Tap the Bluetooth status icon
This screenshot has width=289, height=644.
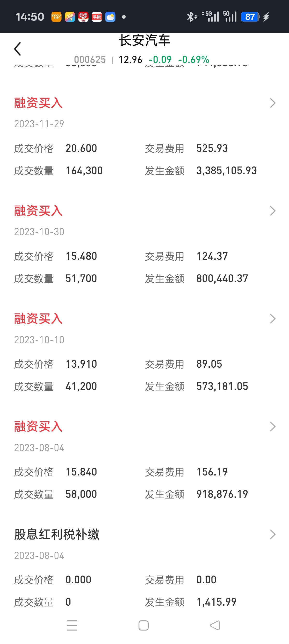point(192,17)
